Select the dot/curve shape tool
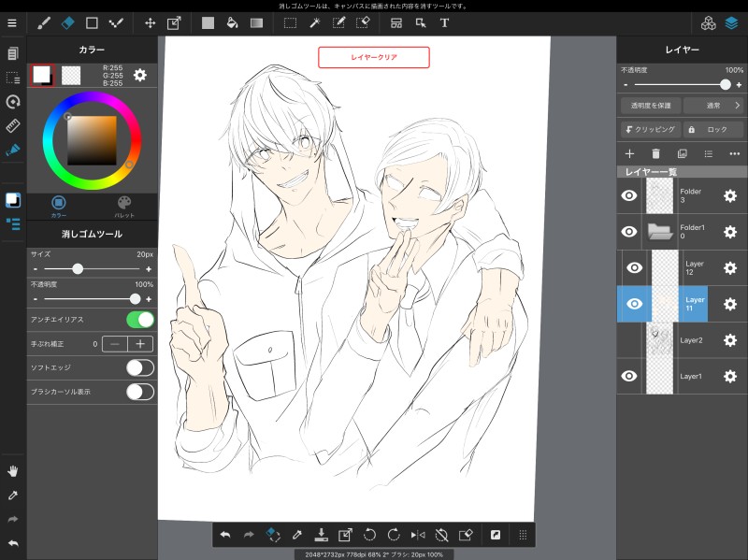Viewport: 748px width, 560px height. click(116, 22)
